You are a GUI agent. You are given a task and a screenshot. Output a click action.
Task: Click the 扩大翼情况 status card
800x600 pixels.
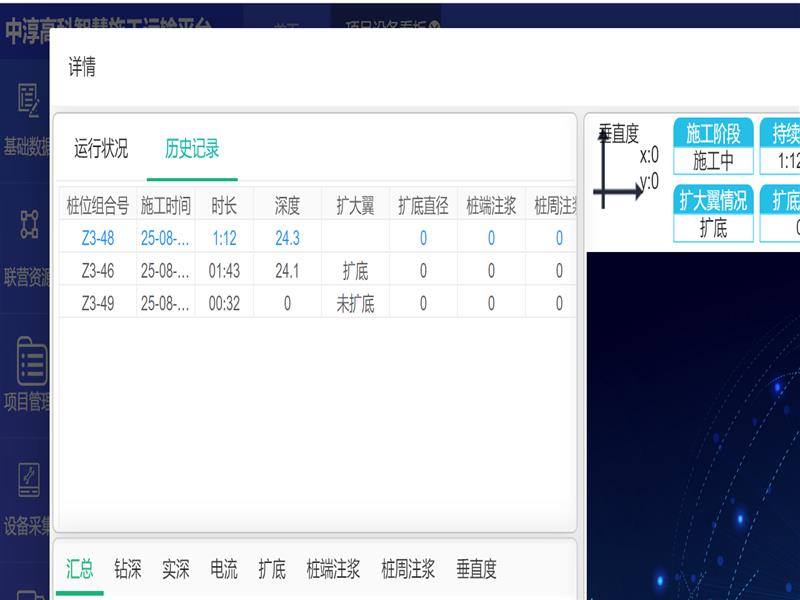coord(713,213)
